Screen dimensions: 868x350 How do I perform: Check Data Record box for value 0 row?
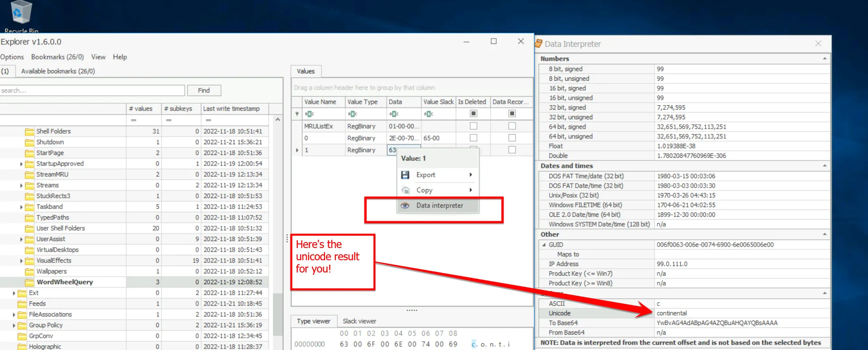(512, 138)
